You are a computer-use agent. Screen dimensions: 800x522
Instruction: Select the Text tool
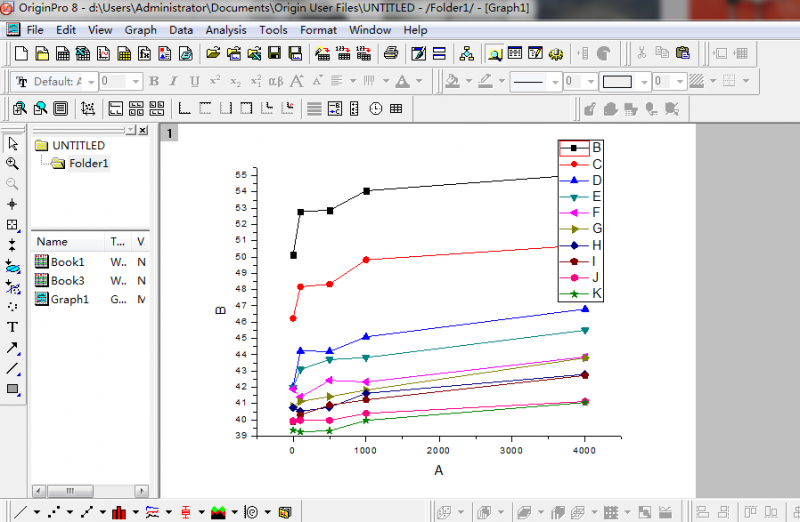click(x=13, y=327)
